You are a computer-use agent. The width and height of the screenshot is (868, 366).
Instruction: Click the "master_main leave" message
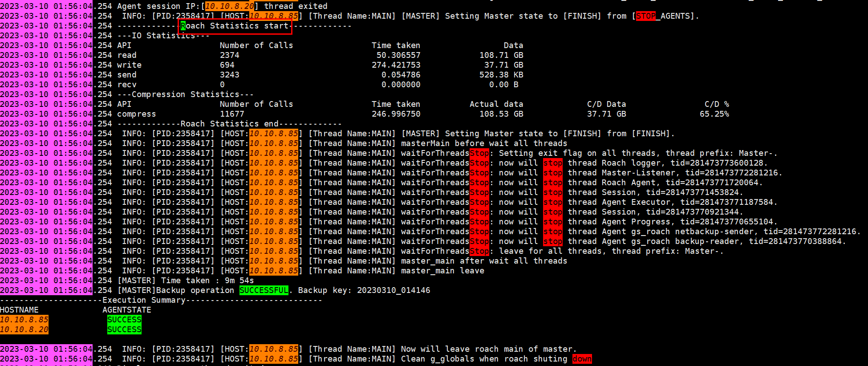pyautogui.click(x=442, y=271)
